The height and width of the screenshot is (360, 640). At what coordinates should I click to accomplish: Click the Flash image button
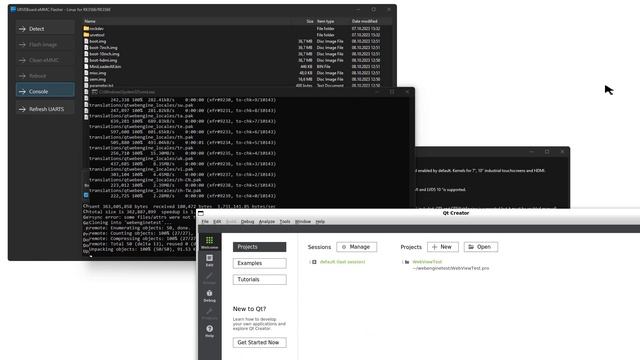click(45, 44)
